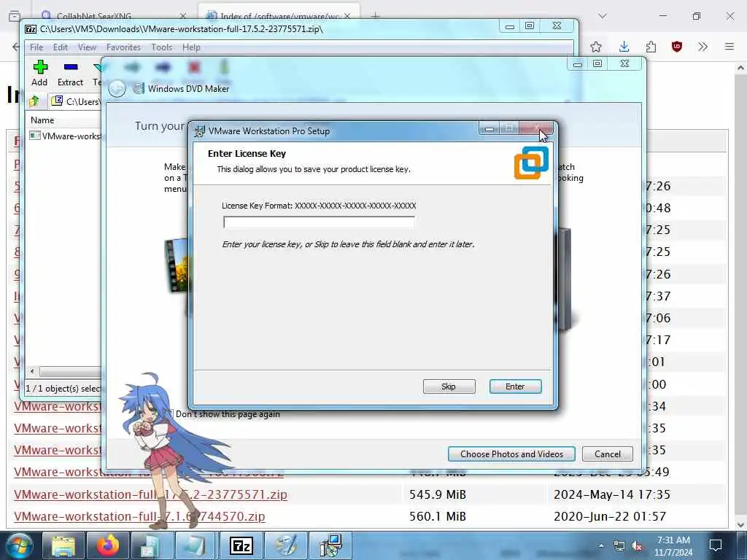
Task: Open the Action Center notification icon
Action: pos(715,545)
